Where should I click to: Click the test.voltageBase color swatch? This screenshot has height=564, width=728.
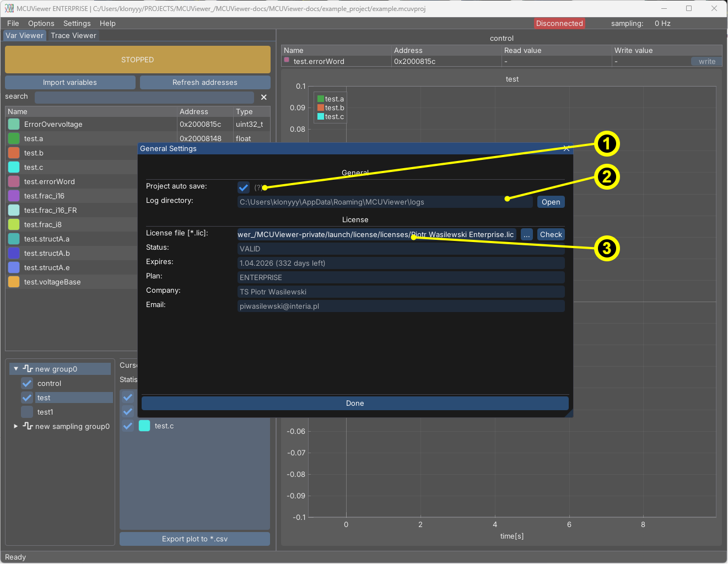pos(14,282)
